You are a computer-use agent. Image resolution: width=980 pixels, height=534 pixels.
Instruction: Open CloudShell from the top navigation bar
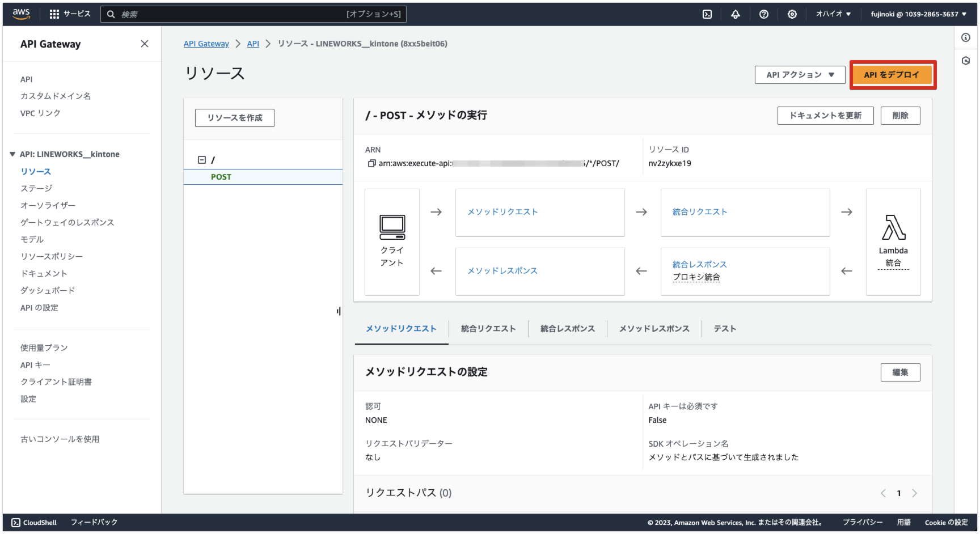[x=707, y=14]
